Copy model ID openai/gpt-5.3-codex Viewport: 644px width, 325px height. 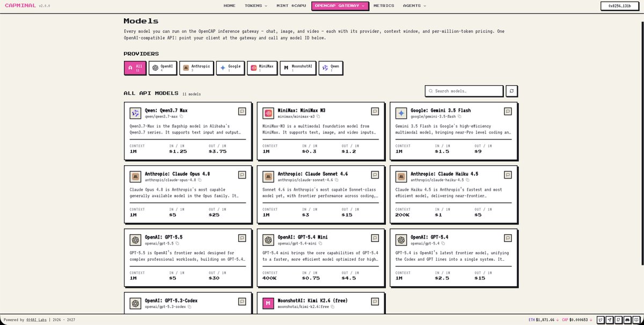click(190, 306)
